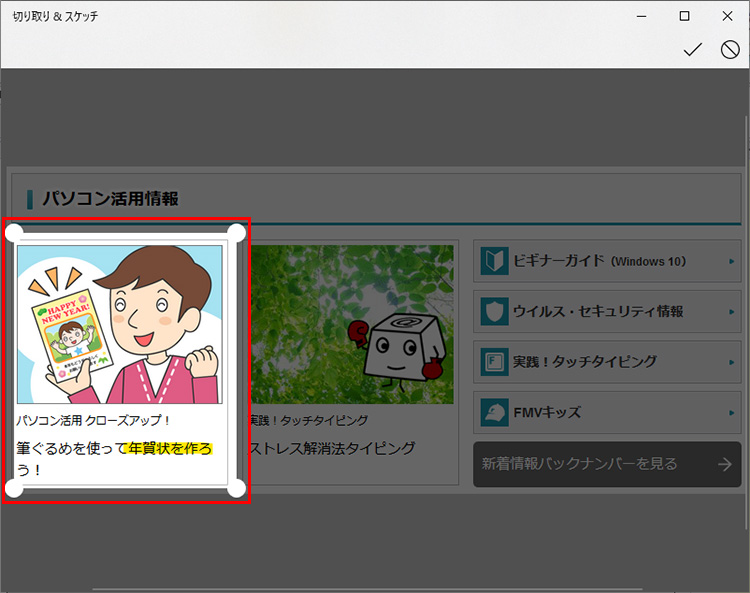Maximize the 切り取り & スケッチ window
This screenshot has width=750, height=593.
pos(684,16)
